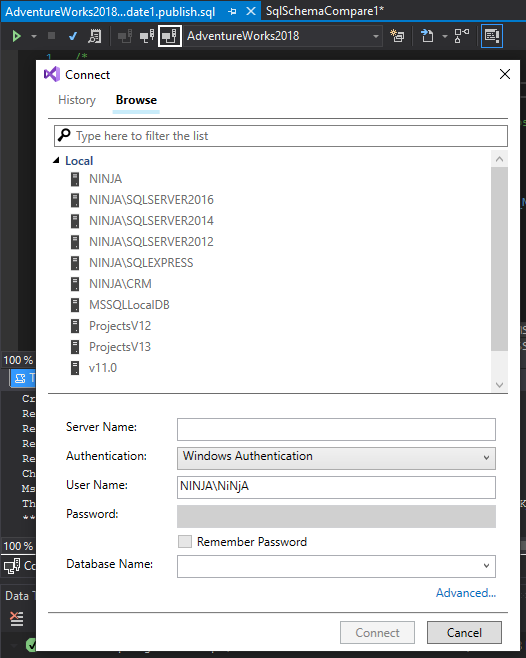Click the upper 100 % editor zoom level
Screen dimensions: 526x658
(18, 360)
